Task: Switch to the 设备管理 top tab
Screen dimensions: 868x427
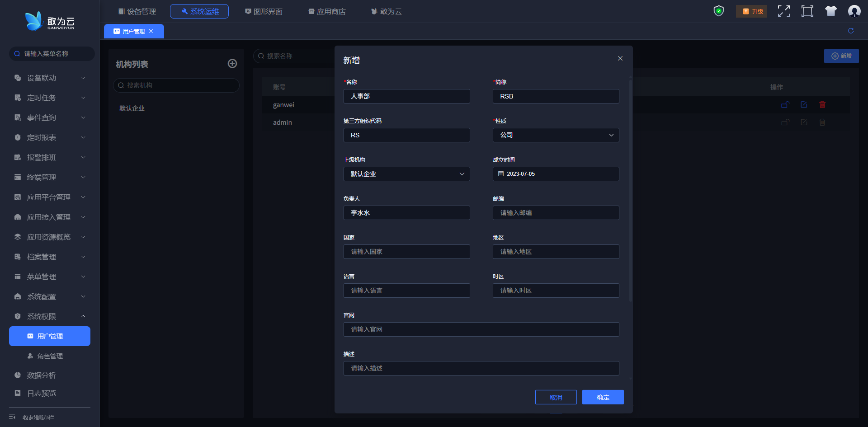Action: coord(137,11)
